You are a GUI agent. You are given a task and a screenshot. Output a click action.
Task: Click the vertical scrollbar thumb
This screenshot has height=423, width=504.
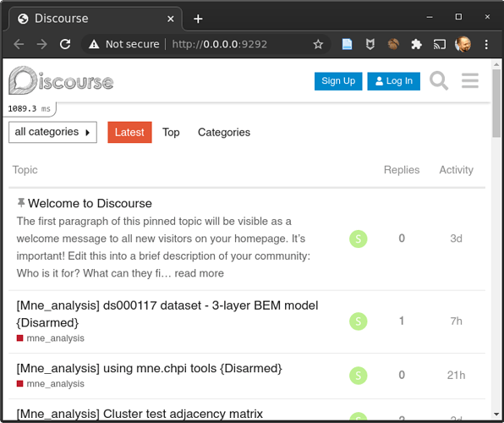click(x=496, y=103)
